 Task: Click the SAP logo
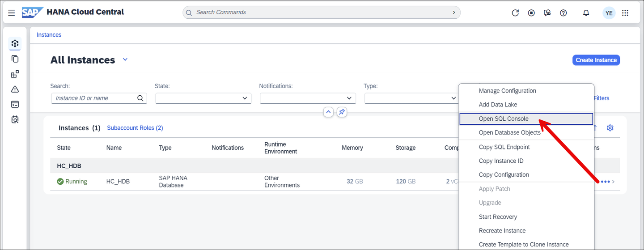tap(33, 13)
